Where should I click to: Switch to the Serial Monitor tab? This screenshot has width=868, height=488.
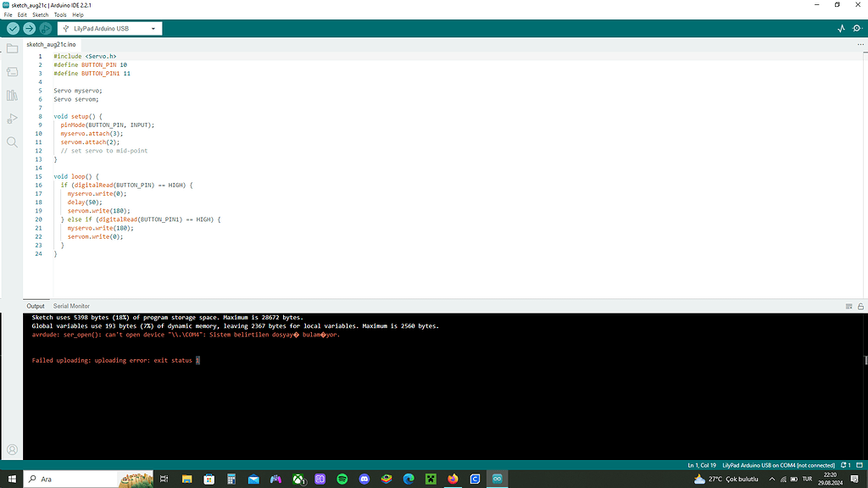(x=73, y=307)
